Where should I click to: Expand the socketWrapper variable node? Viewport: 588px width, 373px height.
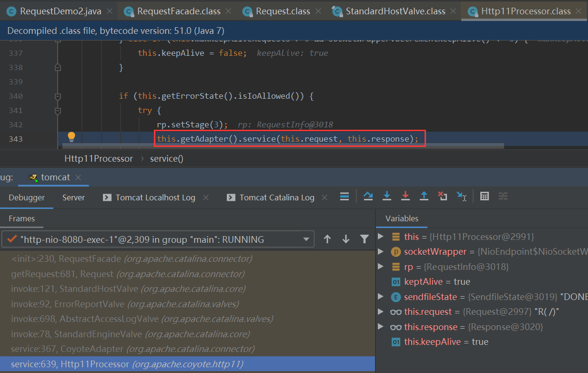380,251
